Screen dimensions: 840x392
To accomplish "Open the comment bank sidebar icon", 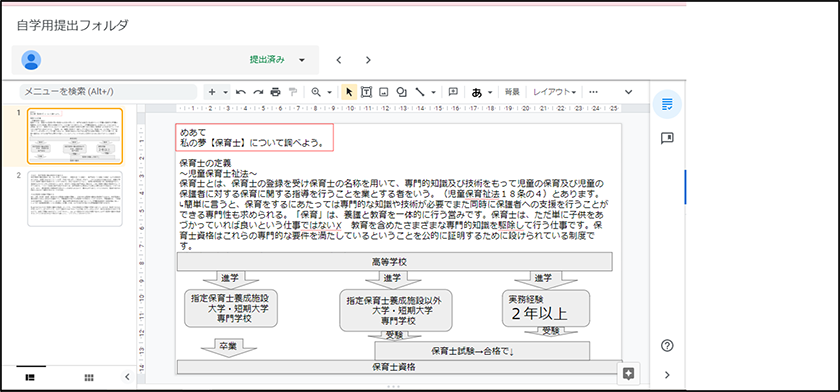I will tap(667, 139).
